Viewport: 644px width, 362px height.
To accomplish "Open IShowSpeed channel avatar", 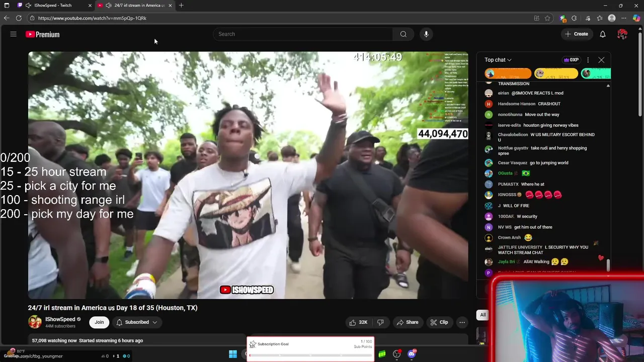I will (35, 322).
